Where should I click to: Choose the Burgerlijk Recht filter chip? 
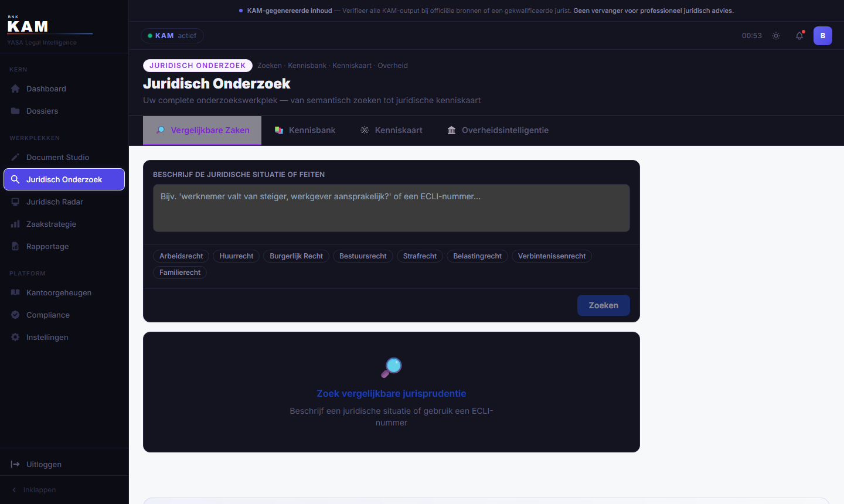tap(296, 256)
